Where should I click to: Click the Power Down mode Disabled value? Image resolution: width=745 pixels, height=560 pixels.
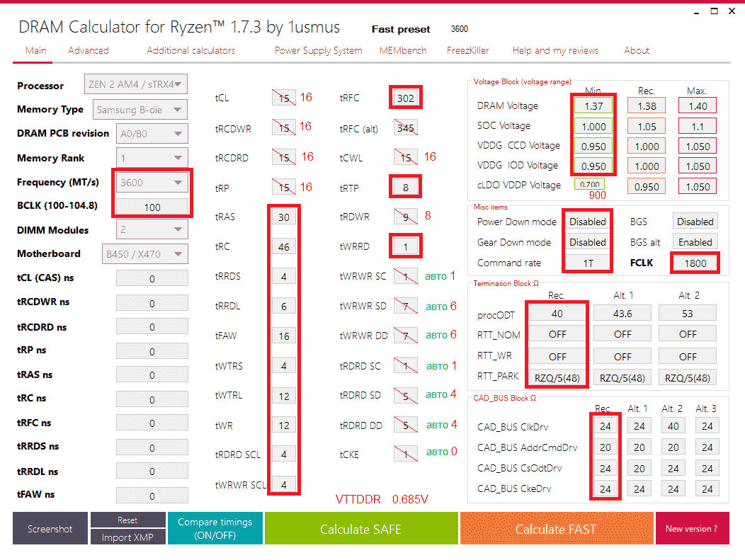coord(588,222)
